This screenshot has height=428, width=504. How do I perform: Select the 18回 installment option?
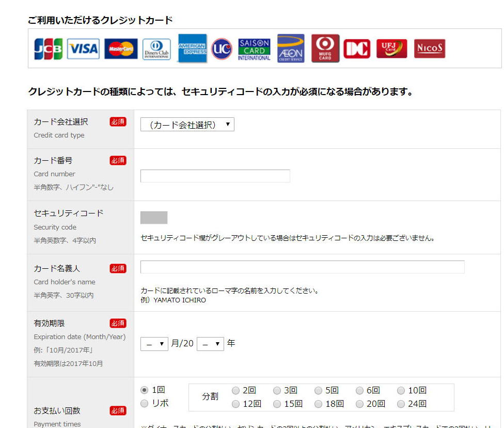318,404
